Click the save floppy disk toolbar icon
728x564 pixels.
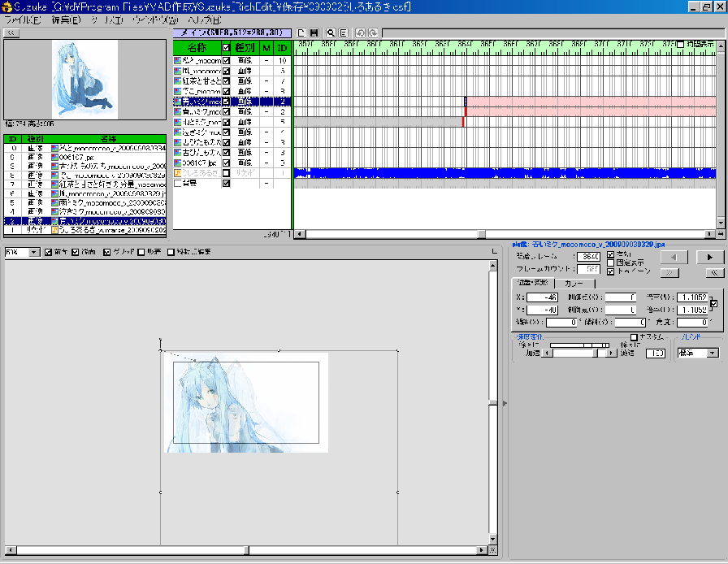pyautogui.click(x=314, y=33)
